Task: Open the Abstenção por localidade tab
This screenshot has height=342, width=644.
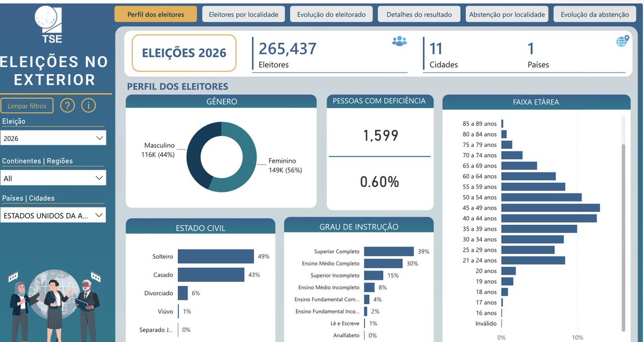Action: click(507, 15)
